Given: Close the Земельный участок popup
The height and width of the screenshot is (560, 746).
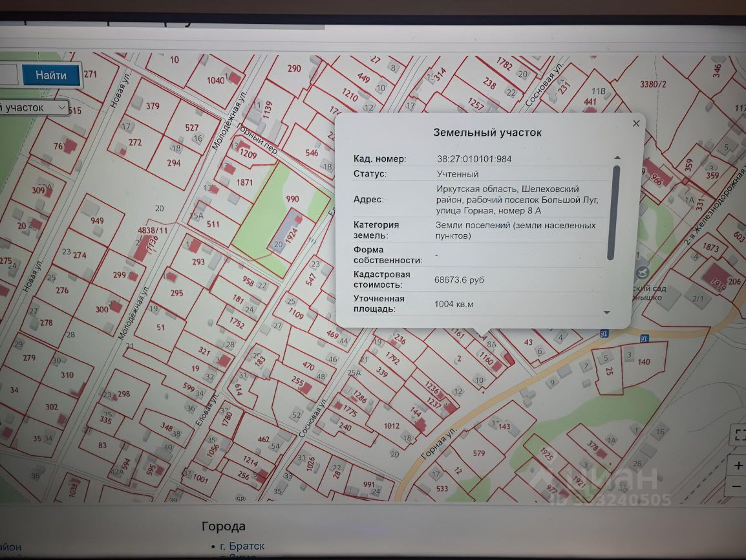Looking at the screenshot, I should [636, 124].
